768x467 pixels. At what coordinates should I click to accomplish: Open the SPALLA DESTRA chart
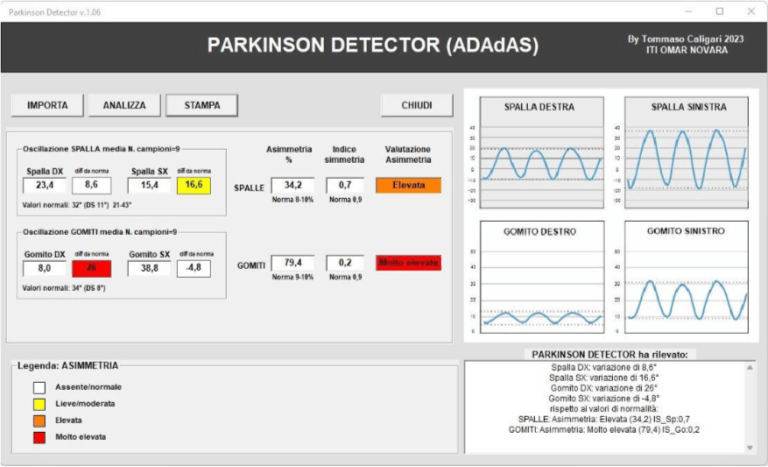542,152
